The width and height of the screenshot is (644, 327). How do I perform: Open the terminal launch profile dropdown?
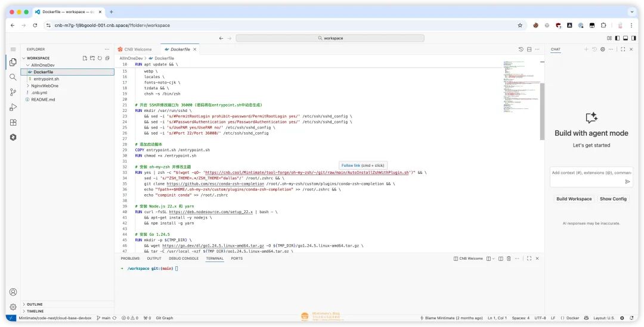(x=494, y=259)
